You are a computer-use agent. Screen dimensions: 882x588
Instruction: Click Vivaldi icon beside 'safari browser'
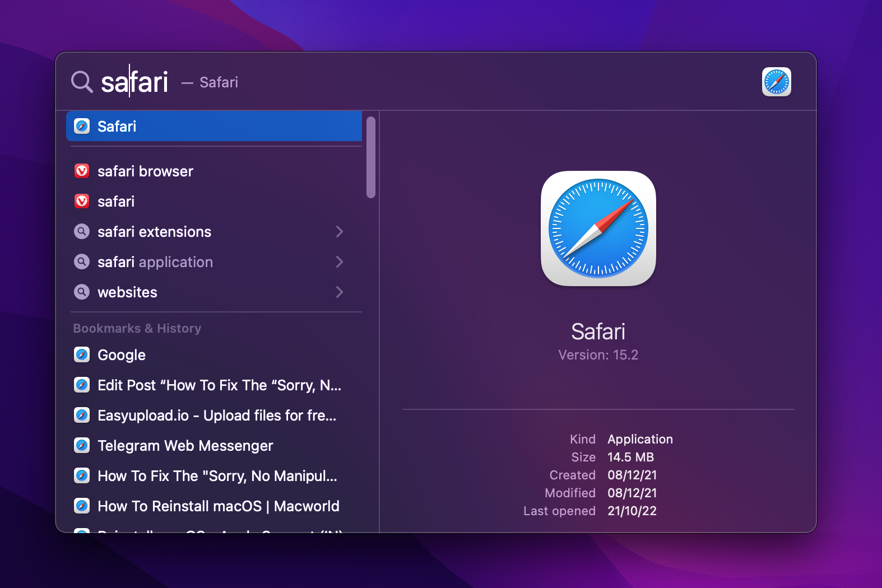(x=82, y=171)
